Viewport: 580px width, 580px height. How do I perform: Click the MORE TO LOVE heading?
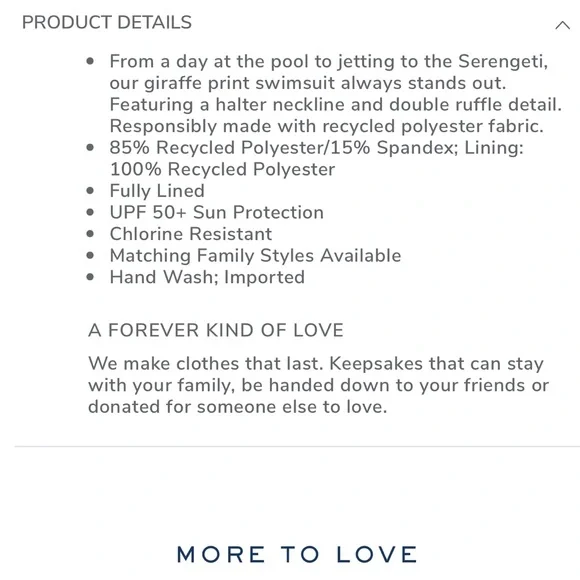tap(297, 554)
